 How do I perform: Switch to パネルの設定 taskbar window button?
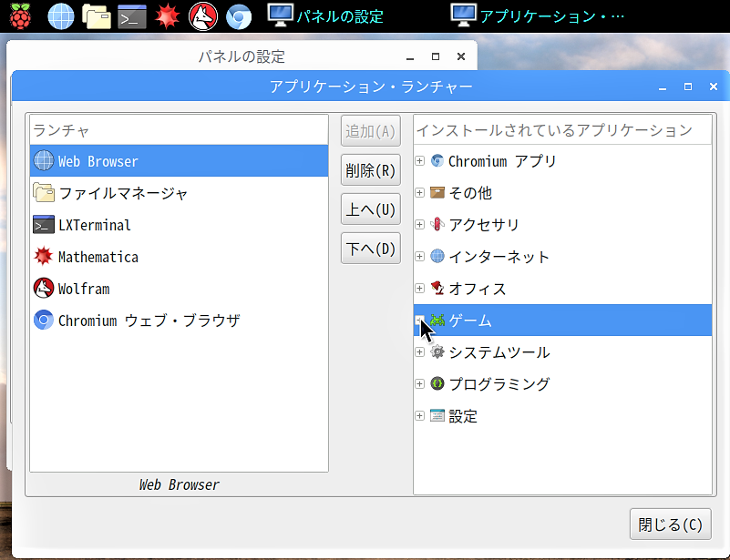coord(326,16)
